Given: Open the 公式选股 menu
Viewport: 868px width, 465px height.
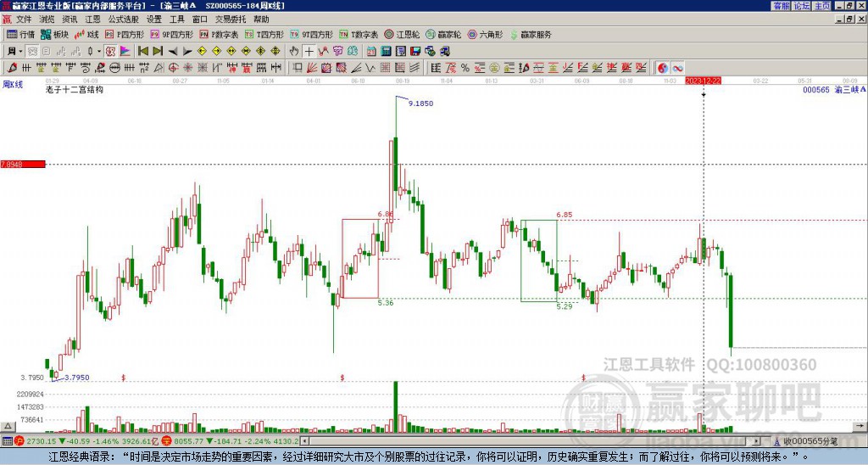Looking at the screenshot, I should click(x=123, y=20).
